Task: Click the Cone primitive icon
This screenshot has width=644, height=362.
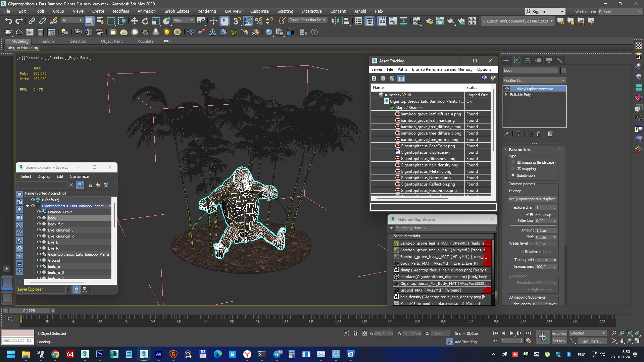Action: [x=156, y=32]
